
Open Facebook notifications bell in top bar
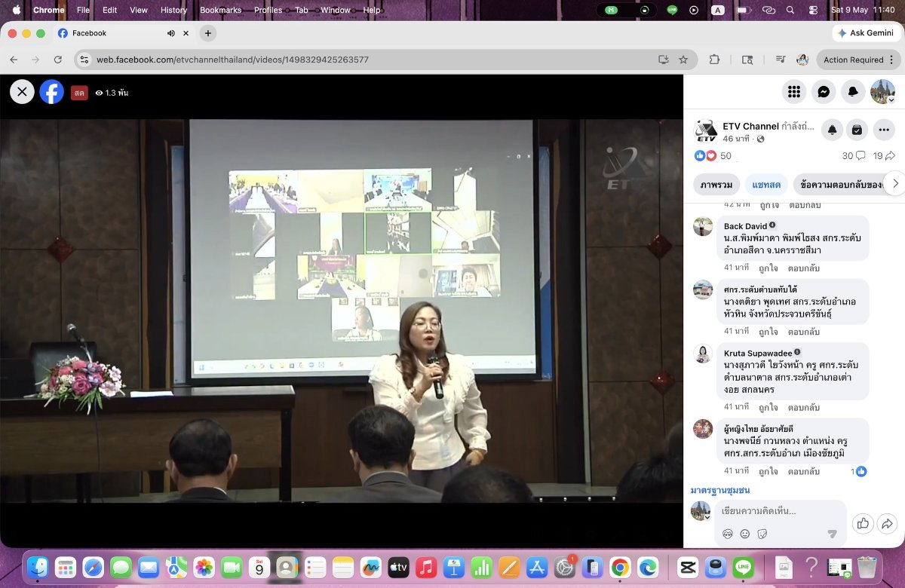[x=854, y=91]
